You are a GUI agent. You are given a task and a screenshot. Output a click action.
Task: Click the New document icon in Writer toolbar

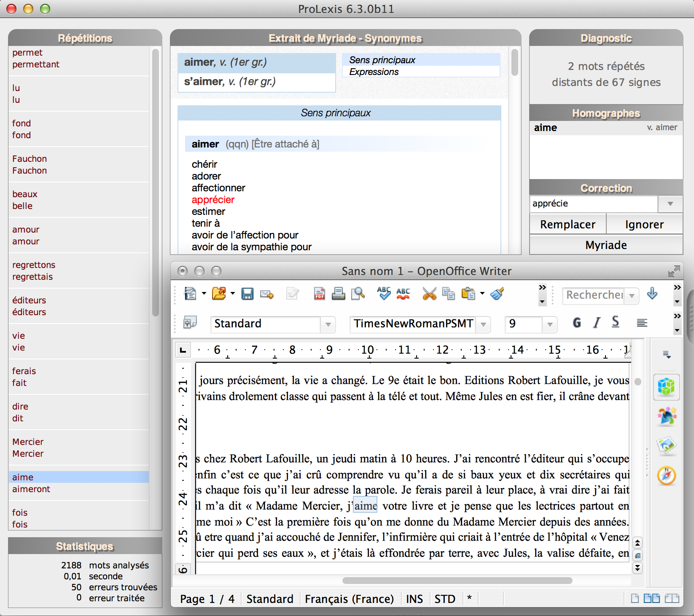[x=190, y=293]
